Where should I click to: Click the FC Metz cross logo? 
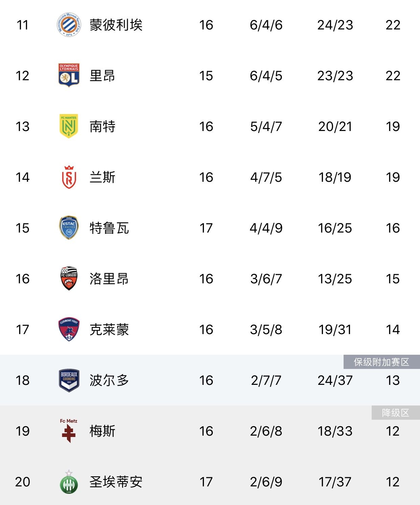click(x=69, y=431)
